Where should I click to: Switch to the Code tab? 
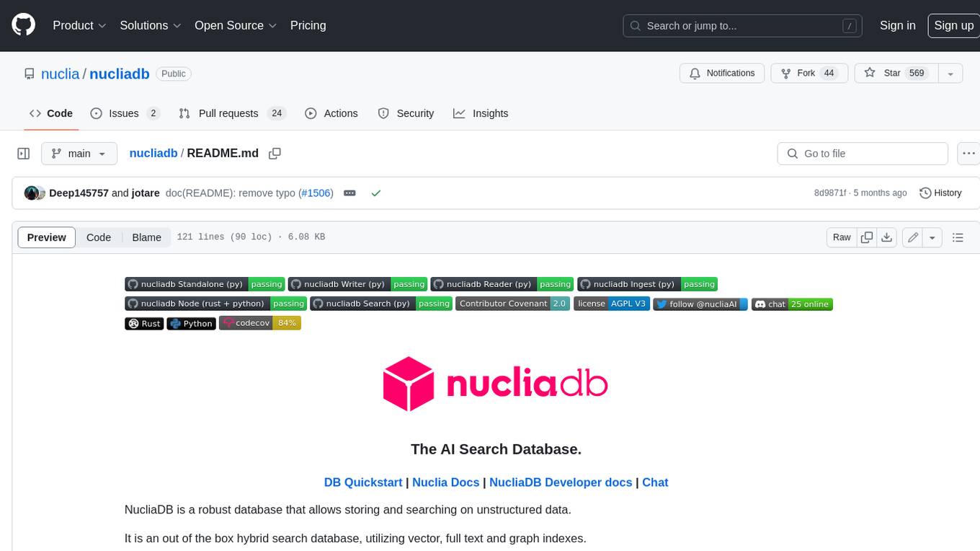(x=51, y=113)
